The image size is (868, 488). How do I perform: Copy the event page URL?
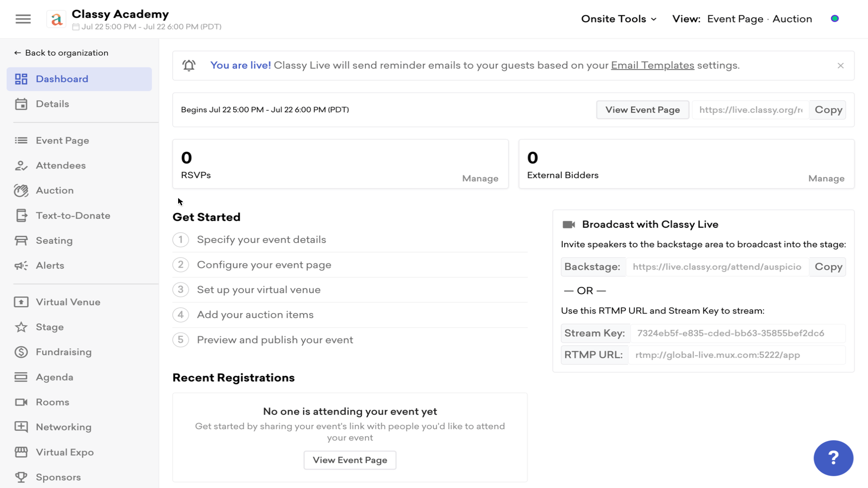click(828, 110)
